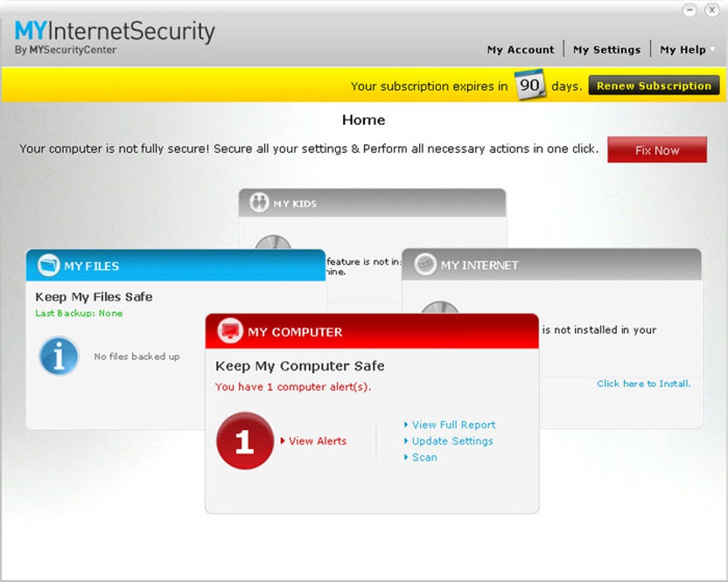728x582 pixels.
Task: Minimize the MyInternetSecurity window
Action: [689, 9]
